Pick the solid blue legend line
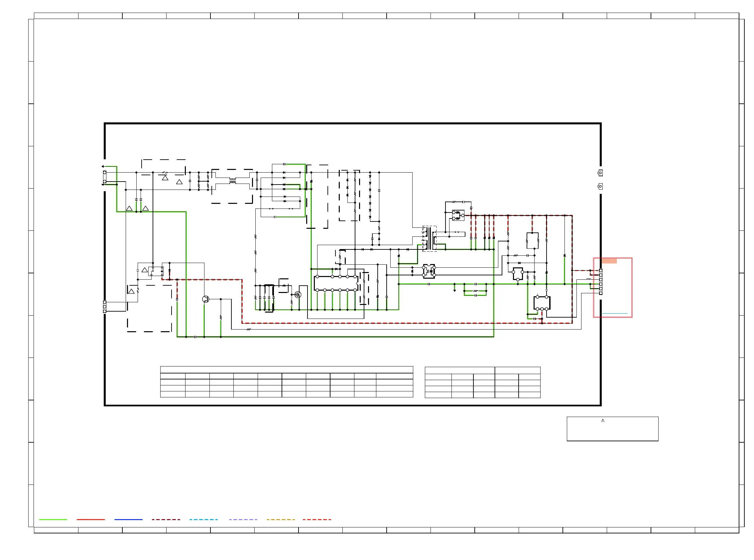754x560 pixels. (128, 519)
